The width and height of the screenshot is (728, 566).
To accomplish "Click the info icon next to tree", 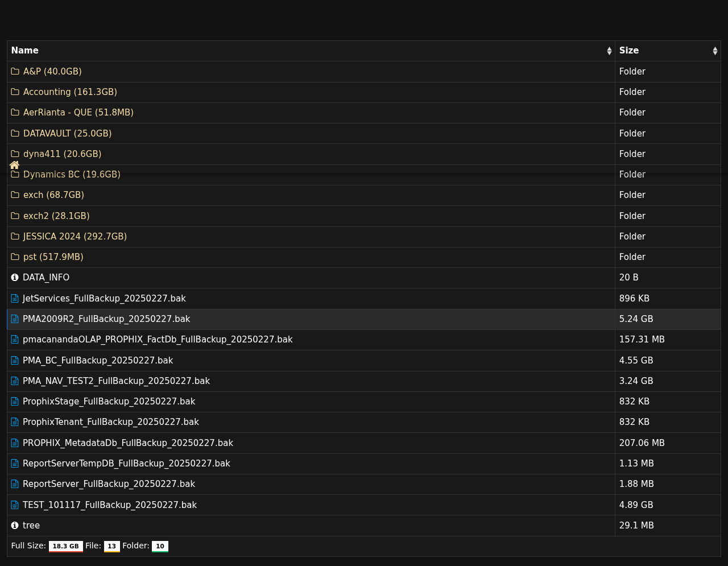I will point(15,526).
